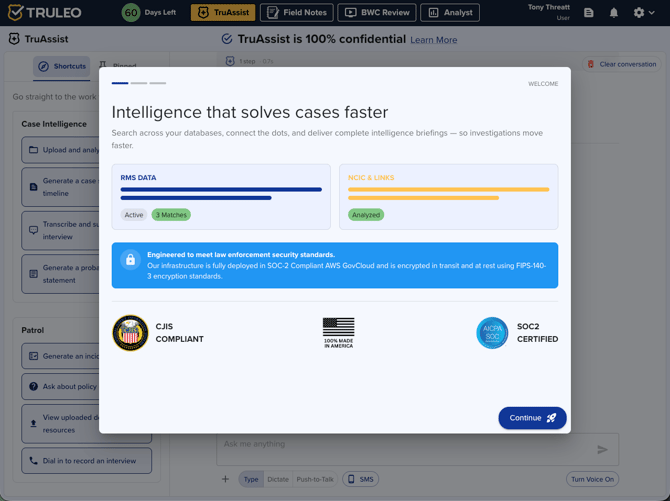This screenshot has width=670, height=501.
Task: Click Ask about policy shortcut
Action: (60, 386)
